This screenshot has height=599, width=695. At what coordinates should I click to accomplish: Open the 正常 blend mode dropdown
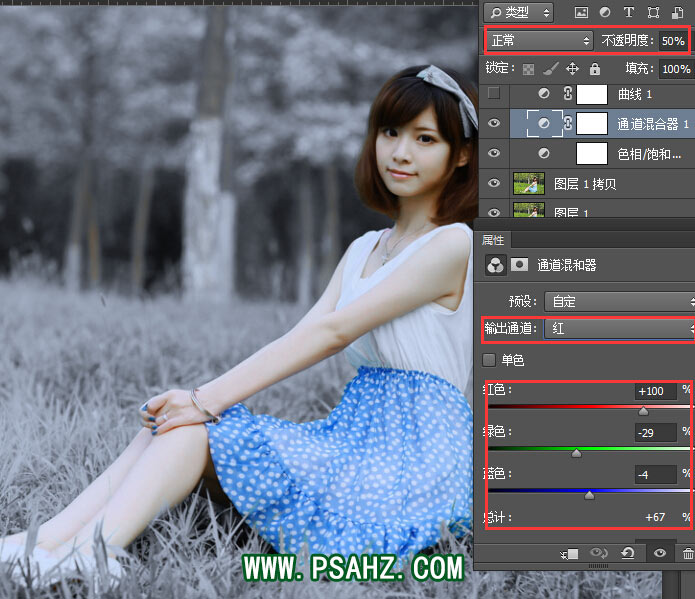coord(540,41)
